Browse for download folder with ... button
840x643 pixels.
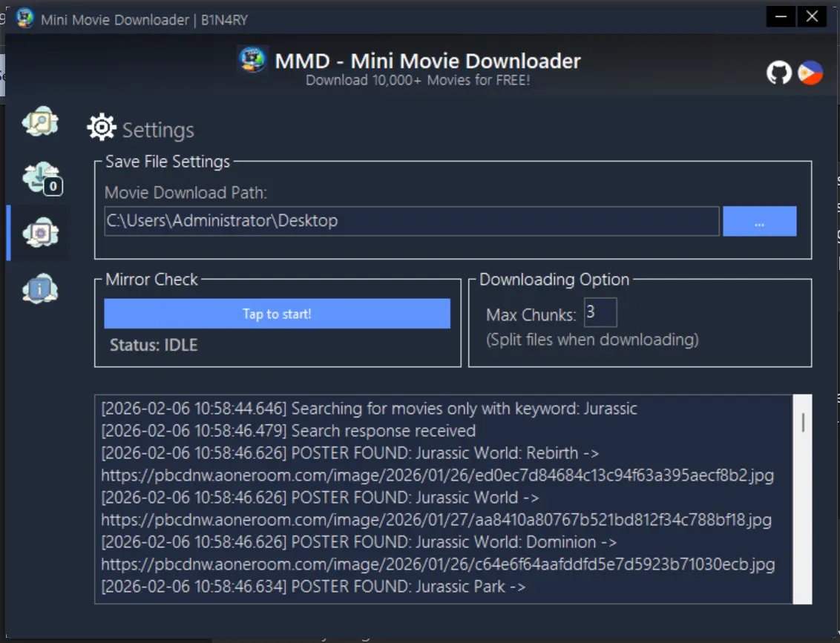point(759,221)
